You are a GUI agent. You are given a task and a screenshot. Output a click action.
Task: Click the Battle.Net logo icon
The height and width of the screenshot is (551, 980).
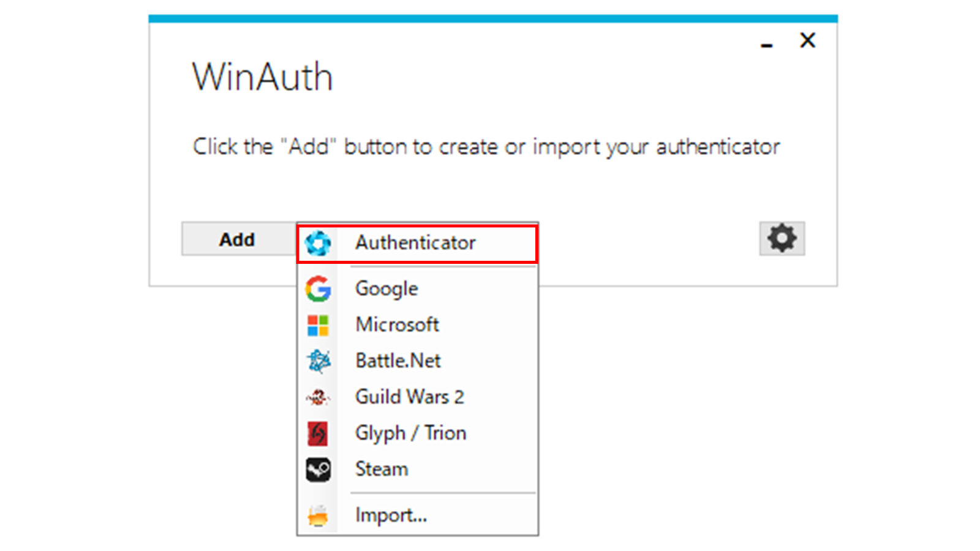pyautogui.click(x=318, y=361)
